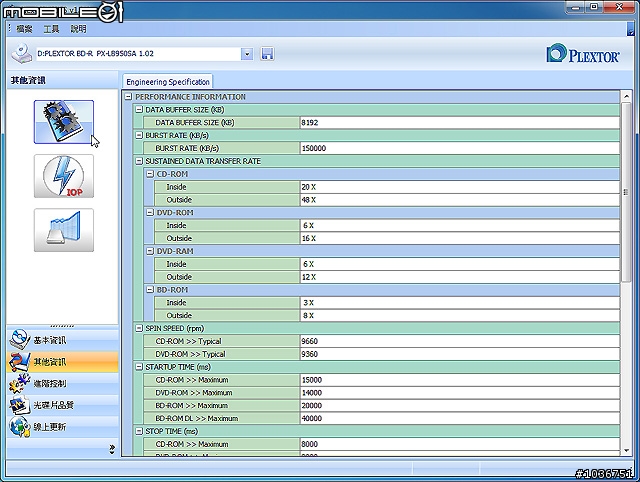
Task: Click the toolbar overflow arrow at right
Action: tap(630, 29)
